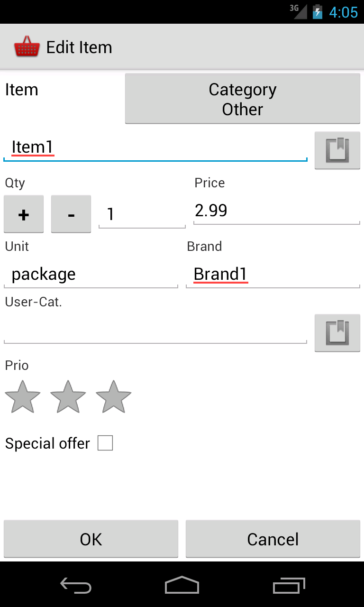Tap the red shopping basket app icon
The image size is (364, 607).
coord(27,47)
